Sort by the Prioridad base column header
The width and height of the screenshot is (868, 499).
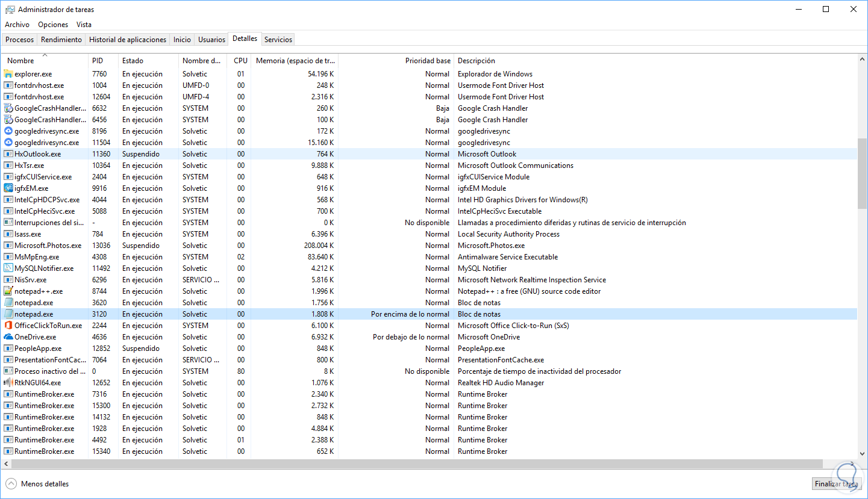click(x=396, y=61)
